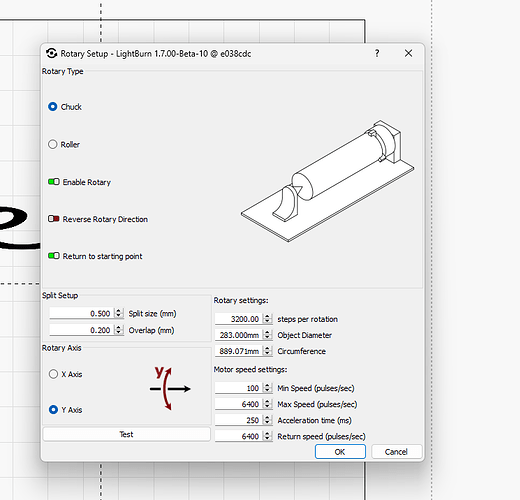Adjust the Overlap stepper arrows
Screen dimensions: 520x500
119,330
